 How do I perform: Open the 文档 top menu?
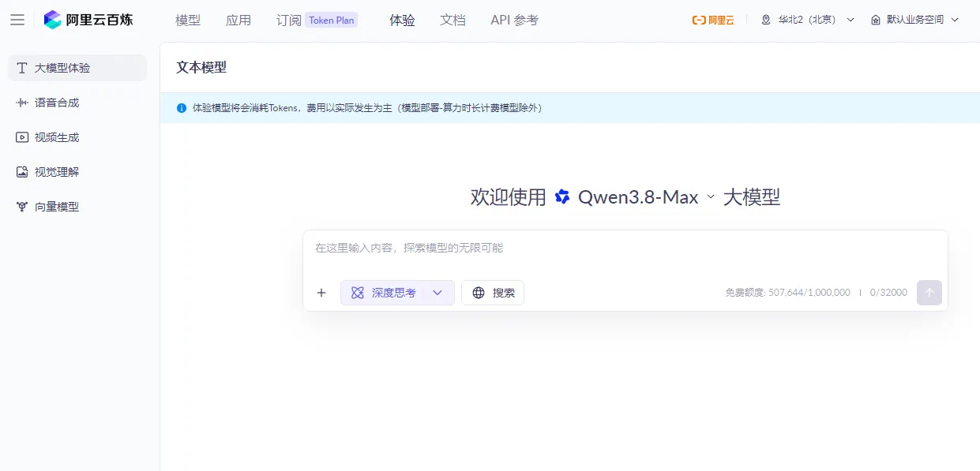(x=452, y=21)
